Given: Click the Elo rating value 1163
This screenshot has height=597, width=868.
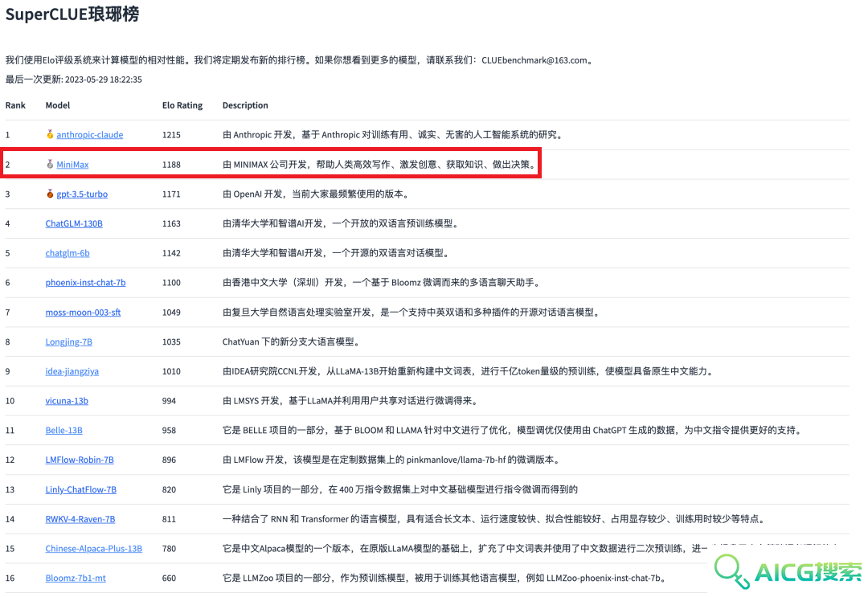Looking at the screenshot, I should [x=171, y=223].
